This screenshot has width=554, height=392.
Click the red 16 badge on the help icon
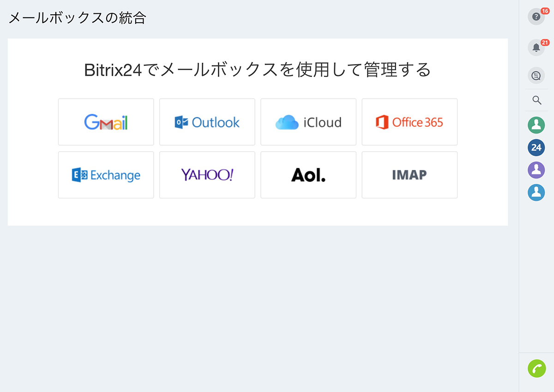[545, 11]
